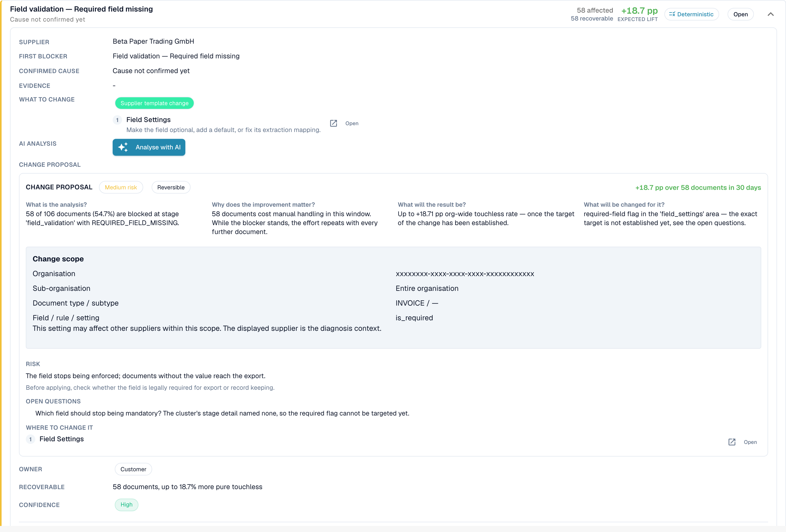Click the Open status pill in header
Viewport: 786px width, 532px height.
tap(740, 14)
